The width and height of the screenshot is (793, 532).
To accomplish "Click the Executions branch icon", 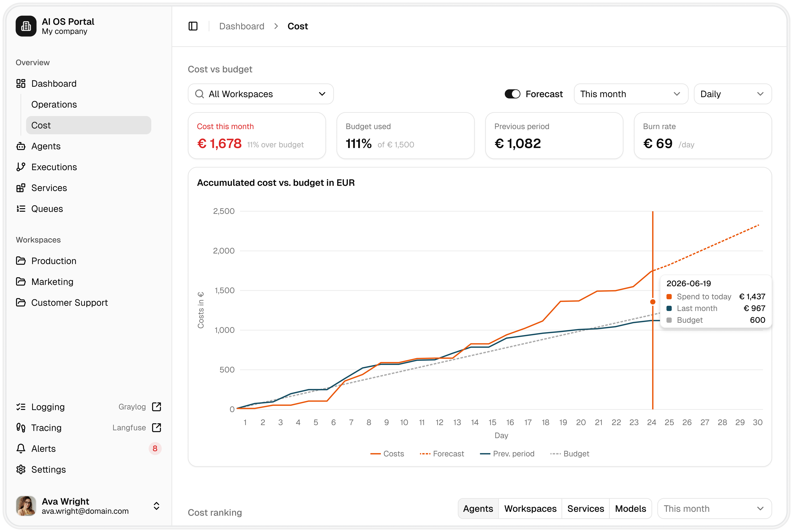I will click(x=21, y=167).
